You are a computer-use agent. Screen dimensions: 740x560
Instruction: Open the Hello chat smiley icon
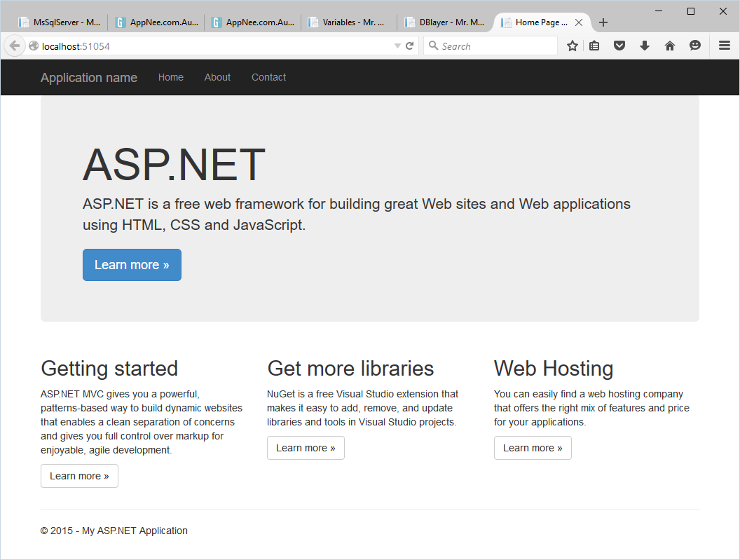694,46
